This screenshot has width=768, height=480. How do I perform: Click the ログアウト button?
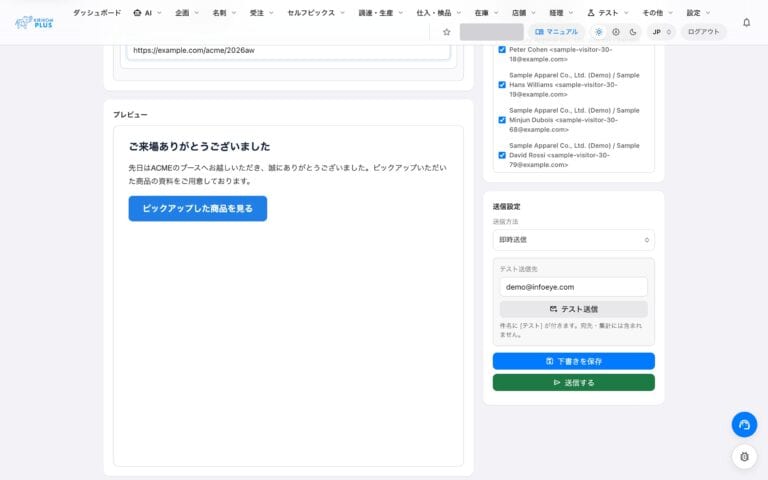pos(703,32)
